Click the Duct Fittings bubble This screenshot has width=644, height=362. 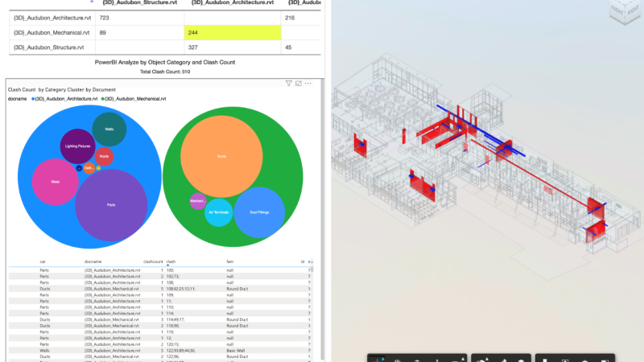click(259, 212)
